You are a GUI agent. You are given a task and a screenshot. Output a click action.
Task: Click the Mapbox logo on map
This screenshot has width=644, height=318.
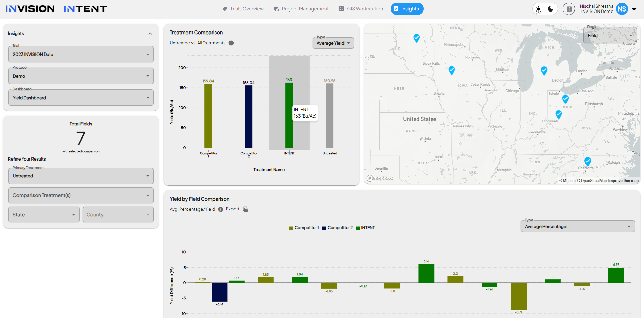click(380, 178)
